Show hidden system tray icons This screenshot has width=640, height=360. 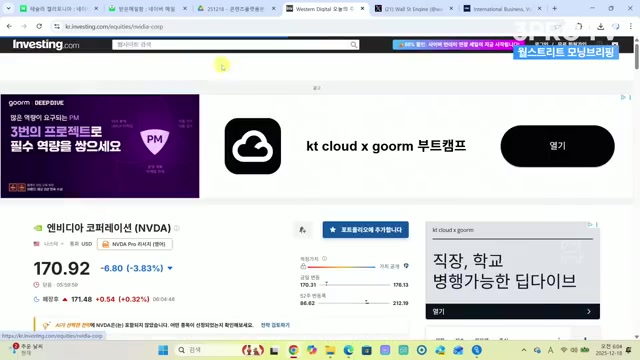pos(524,350)
